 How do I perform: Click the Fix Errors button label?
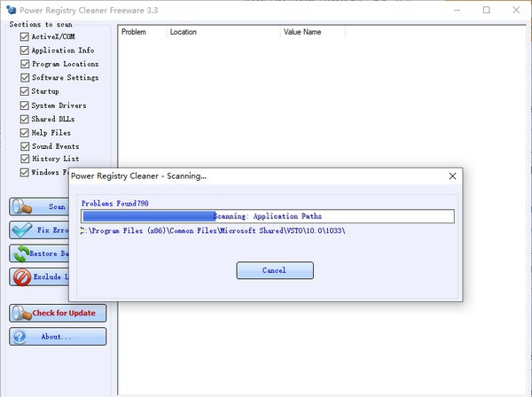(x=53, y=230)
